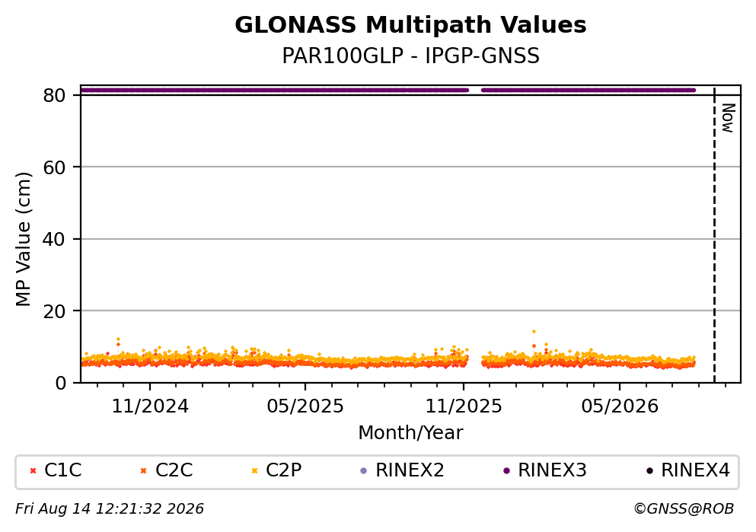This screenshot has width=756, height=532.
Task: Click the y-axis label 'MP Value (cm)'
Action: pos(23,239)
